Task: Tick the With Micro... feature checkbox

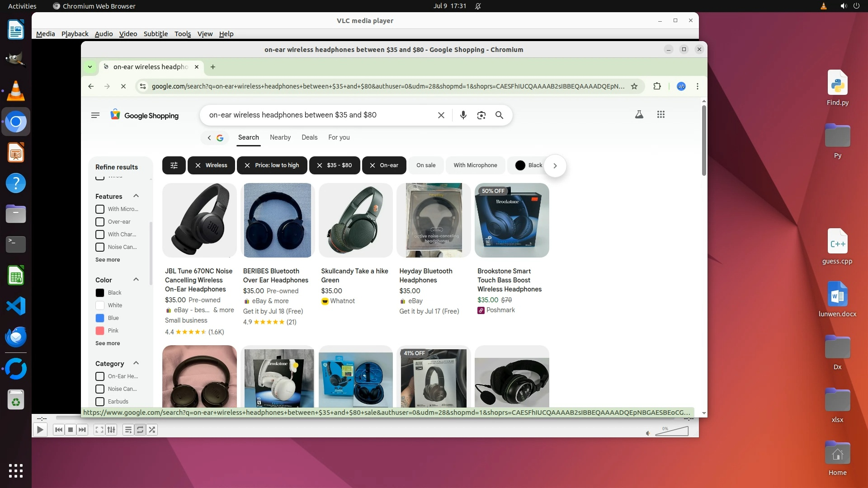Action: (100, 209)
